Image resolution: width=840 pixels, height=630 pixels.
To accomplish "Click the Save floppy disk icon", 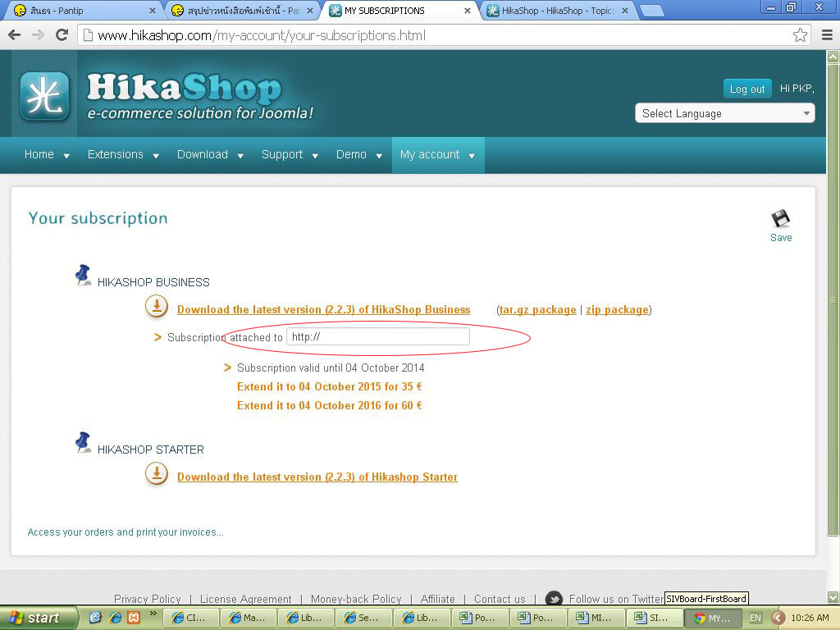I will click(x=781, y=218).
